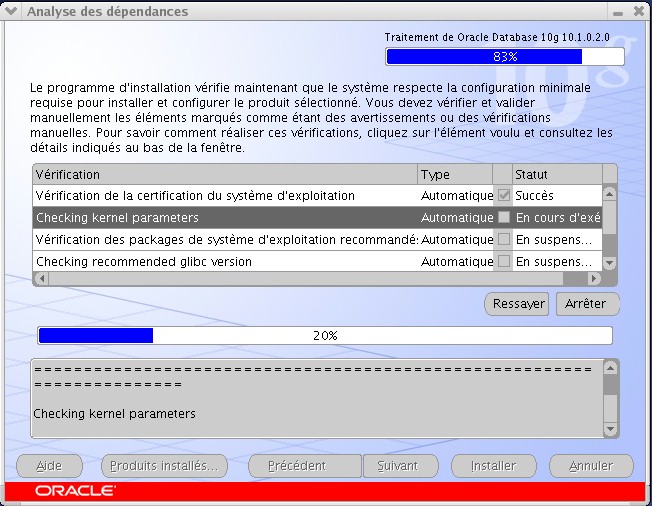The height and width of the screenshot is (506, 652).
Task: Click the 20% verification progress bar
Action: click(x=325, y=336)
